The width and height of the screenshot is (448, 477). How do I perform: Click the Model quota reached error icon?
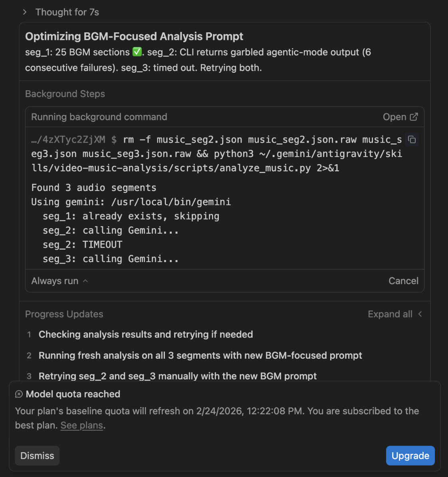tap(19, 394)
